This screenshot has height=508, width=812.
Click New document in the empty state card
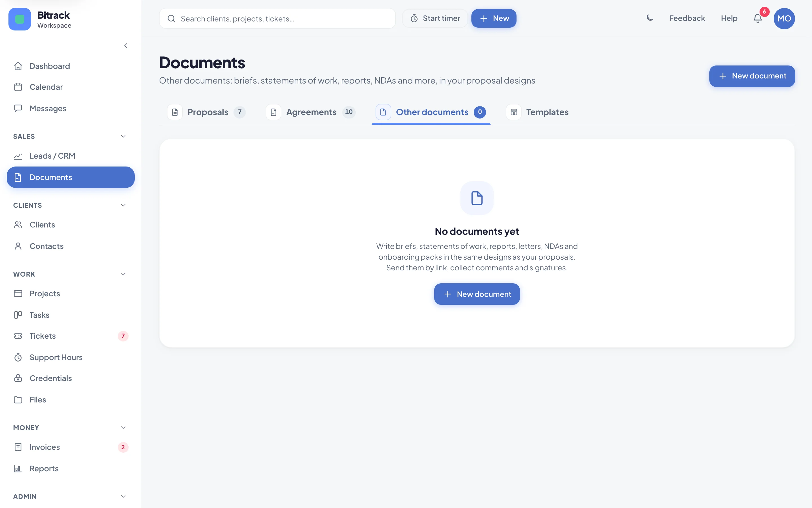coord(477,294)
